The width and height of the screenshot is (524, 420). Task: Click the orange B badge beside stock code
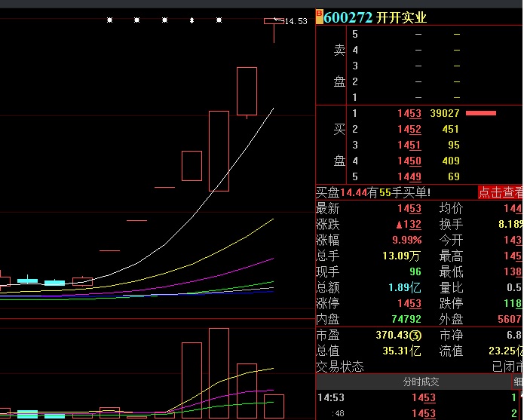tap(319, 17)
